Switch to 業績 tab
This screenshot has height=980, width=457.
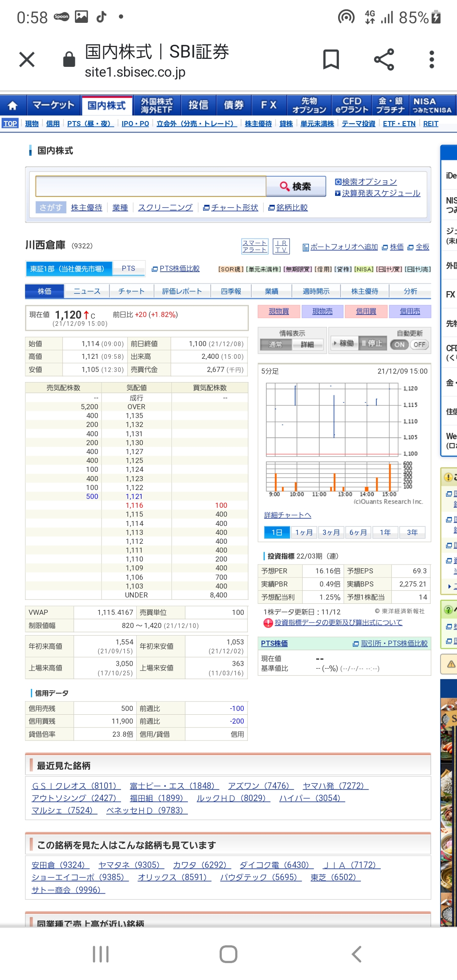(272, 291)
